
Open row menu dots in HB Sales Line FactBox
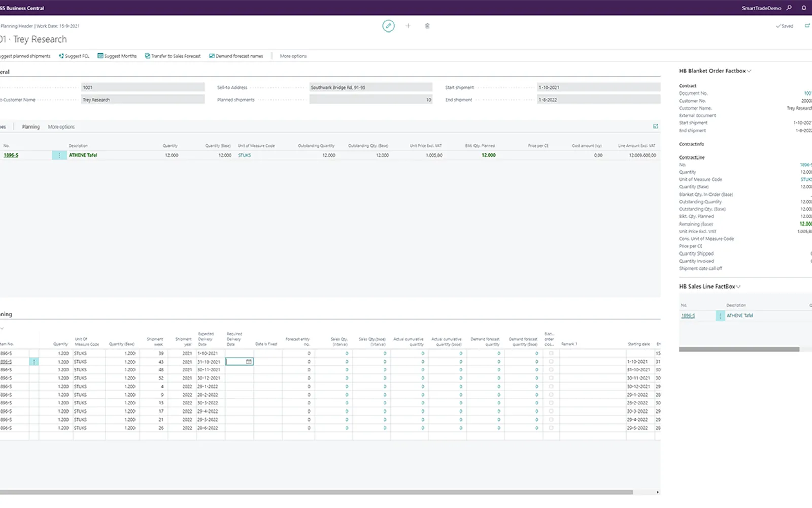[x=720, y=316]
